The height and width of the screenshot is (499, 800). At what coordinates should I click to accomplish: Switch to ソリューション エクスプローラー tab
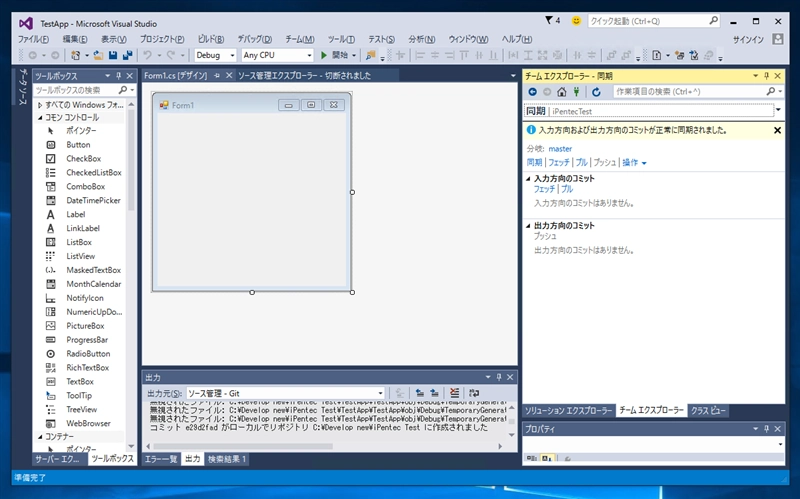568,411
